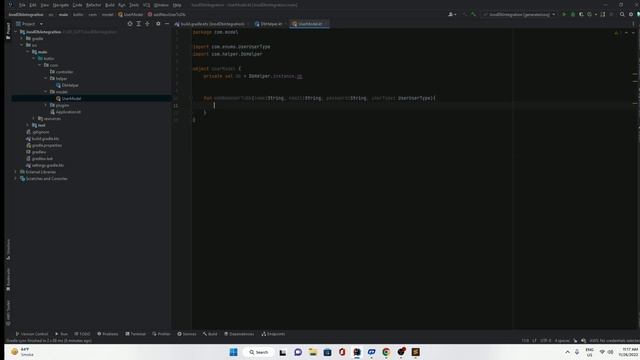Open IDE settings gear in toolbar
The width and height of the screenshot is (640, 360).
pos(631,14)
